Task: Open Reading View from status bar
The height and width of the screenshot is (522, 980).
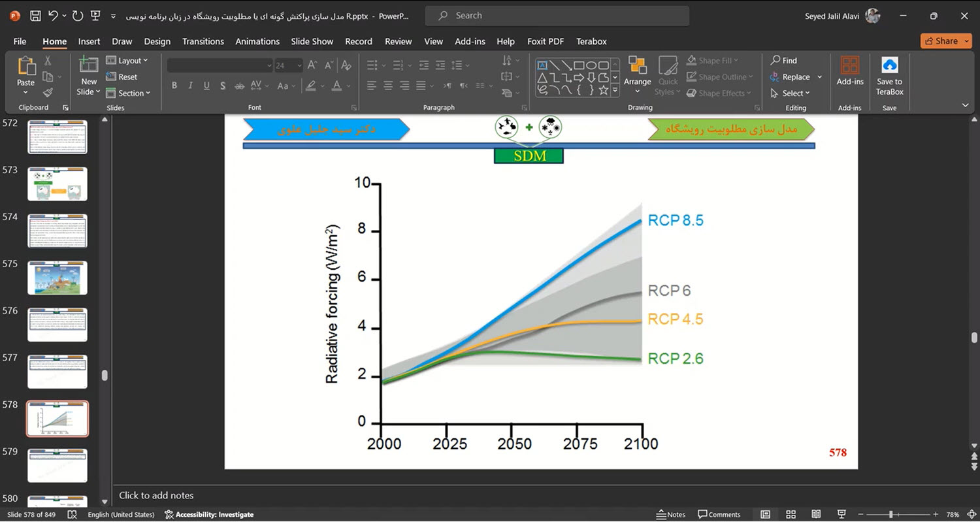Action: click(x=816, y=514)
